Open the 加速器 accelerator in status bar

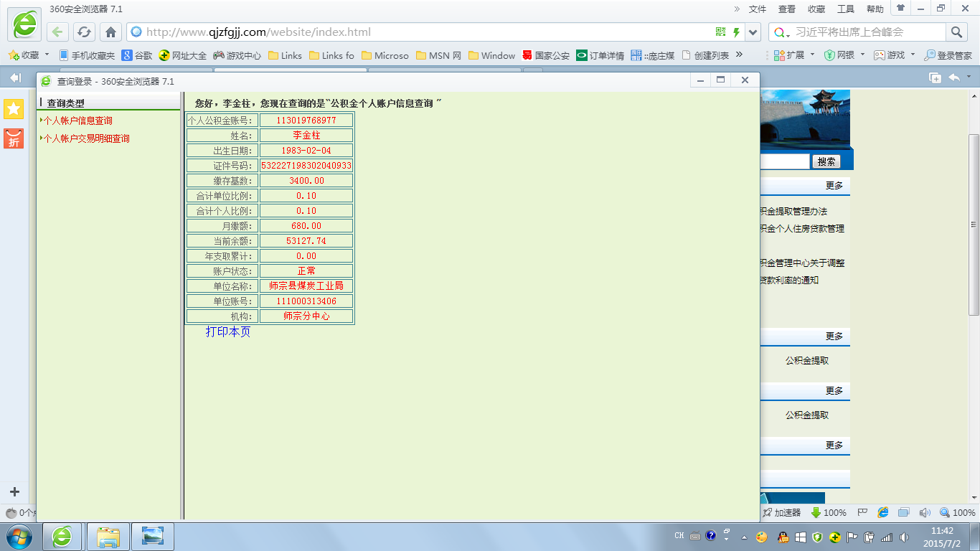coord(782,513)
